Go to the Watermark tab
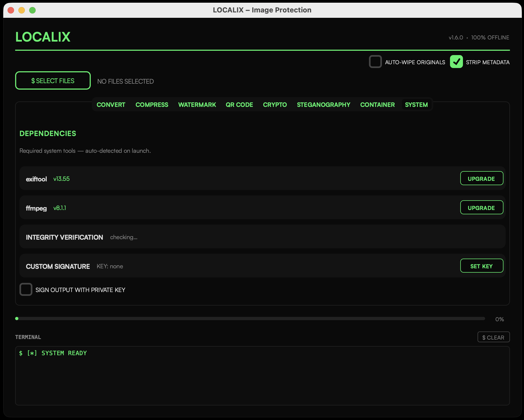 click(x=197, y=105)
